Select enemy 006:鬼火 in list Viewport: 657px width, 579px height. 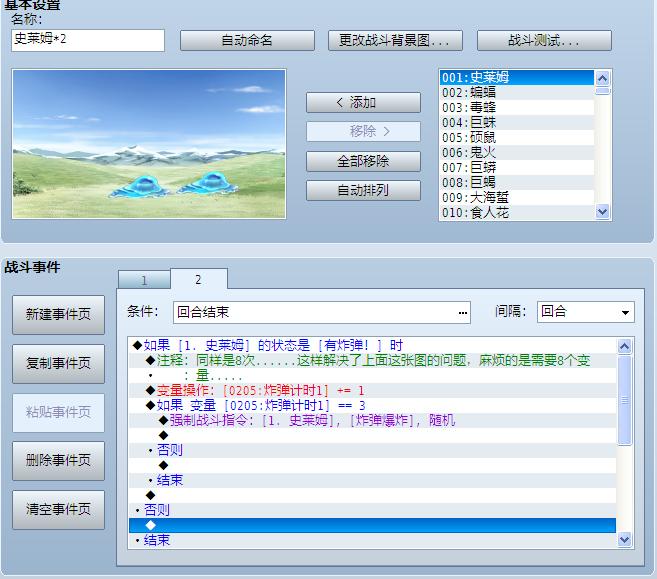pos(517,153)
